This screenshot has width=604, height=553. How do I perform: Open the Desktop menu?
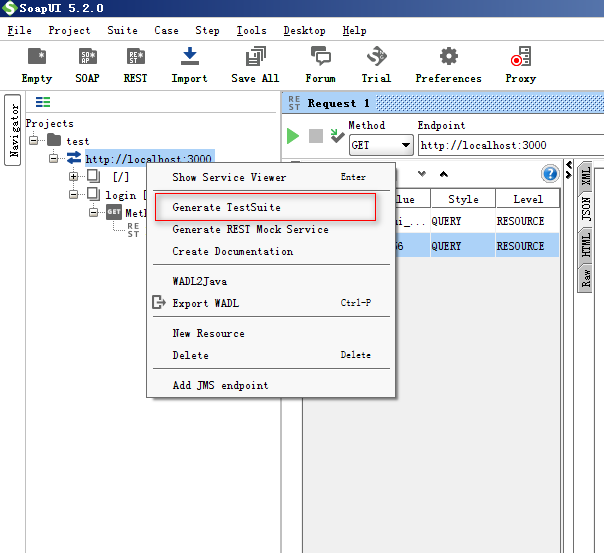[x=304, y=30]
